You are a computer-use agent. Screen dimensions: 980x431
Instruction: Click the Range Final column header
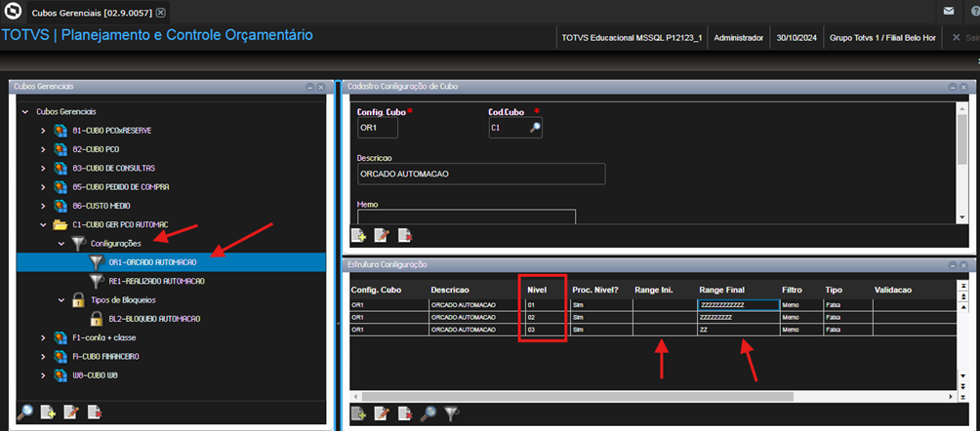coord(722,290)
